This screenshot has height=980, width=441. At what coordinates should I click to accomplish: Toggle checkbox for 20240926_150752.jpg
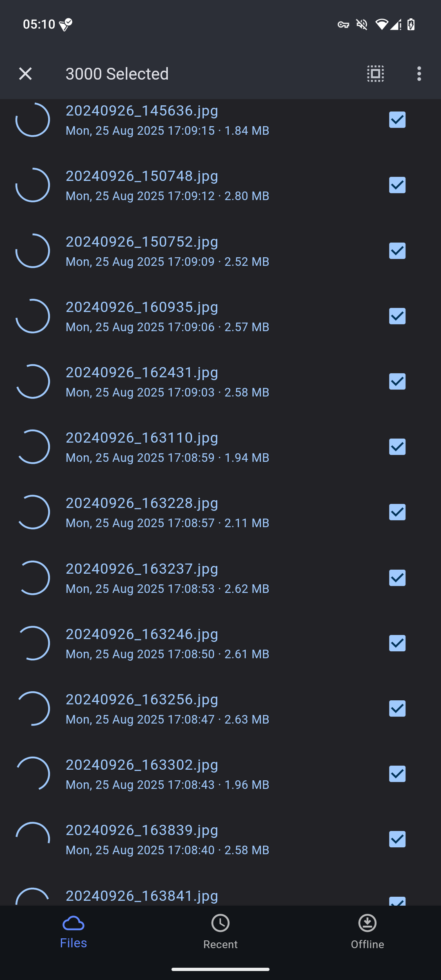pos(397,251)
